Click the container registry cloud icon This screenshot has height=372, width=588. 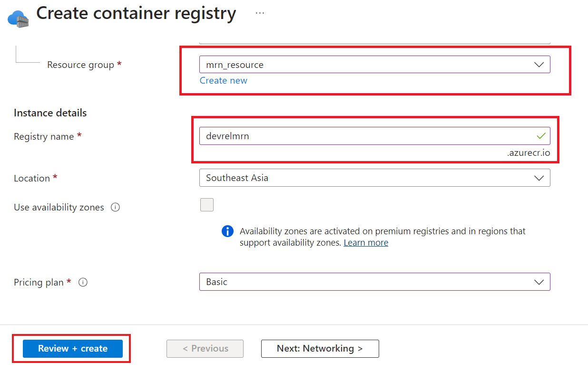click(18, 19)
